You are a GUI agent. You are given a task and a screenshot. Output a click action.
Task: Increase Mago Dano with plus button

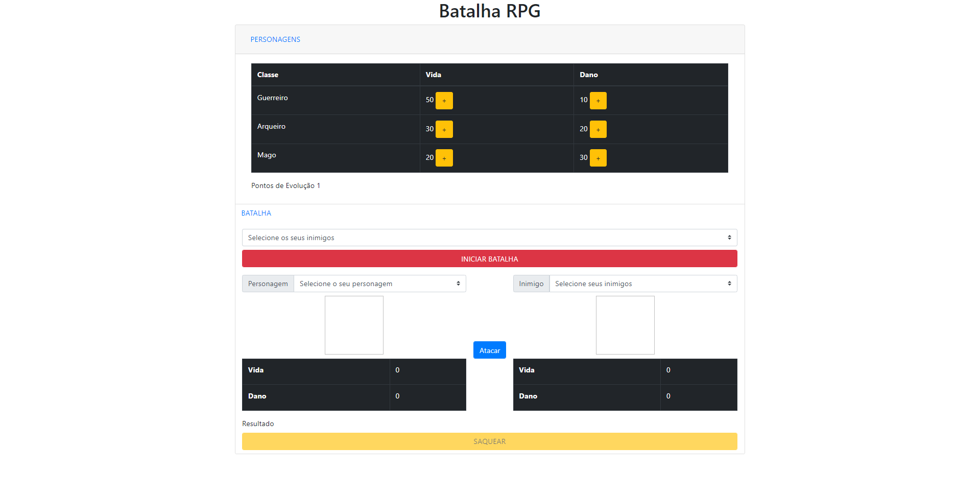coord(598,158)
